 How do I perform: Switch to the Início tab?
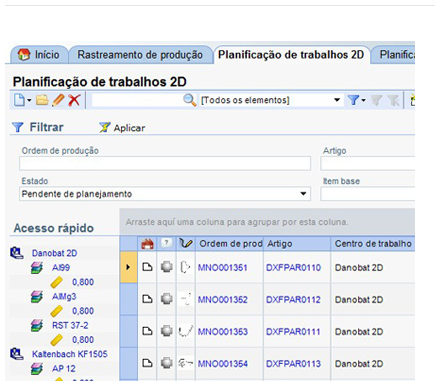tap(39, 55)
